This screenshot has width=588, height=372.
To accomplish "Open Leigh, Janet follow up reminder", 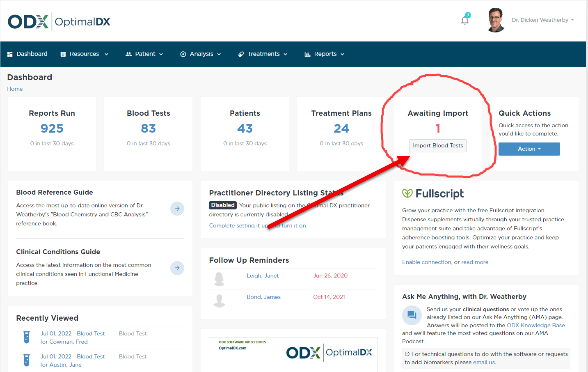I will [x=263, y=276].
